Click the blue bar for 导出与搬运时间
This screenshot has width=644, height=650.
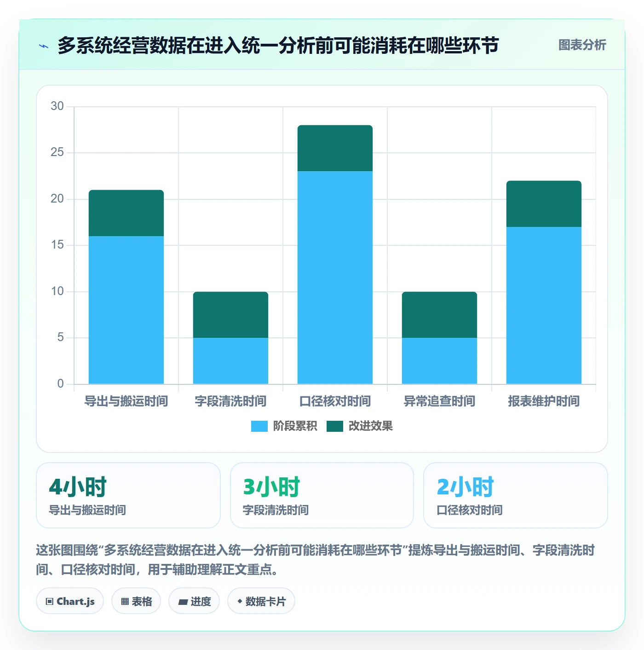click(126, 310)
